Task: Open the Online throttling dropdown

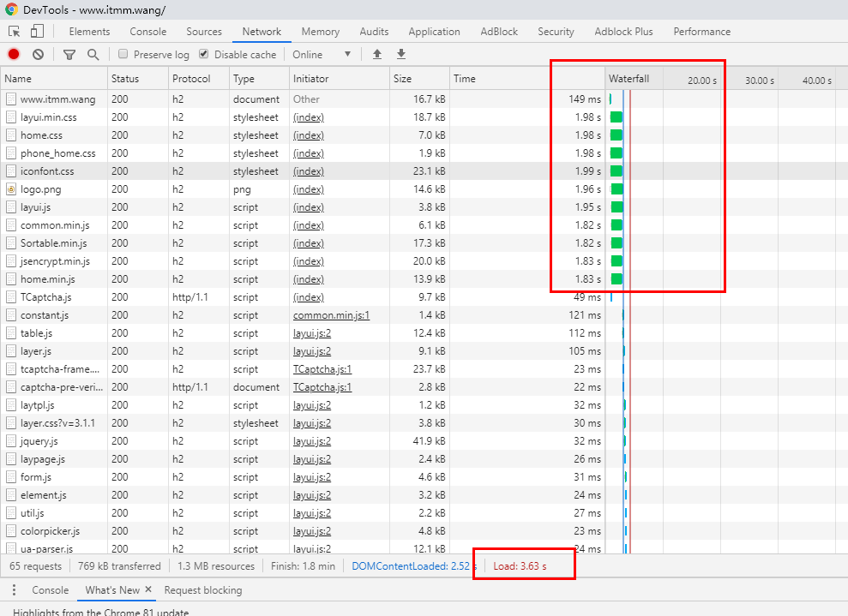Action: (322, 55)
